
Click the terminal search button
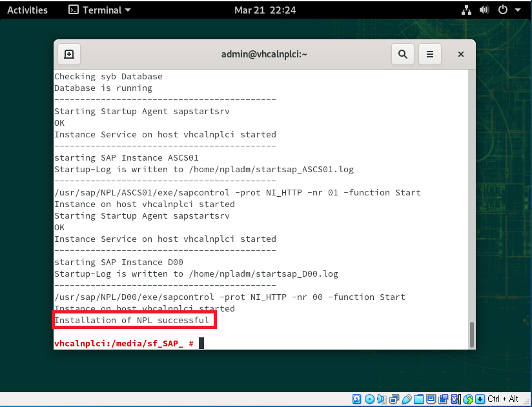click(x=403, y=54)
